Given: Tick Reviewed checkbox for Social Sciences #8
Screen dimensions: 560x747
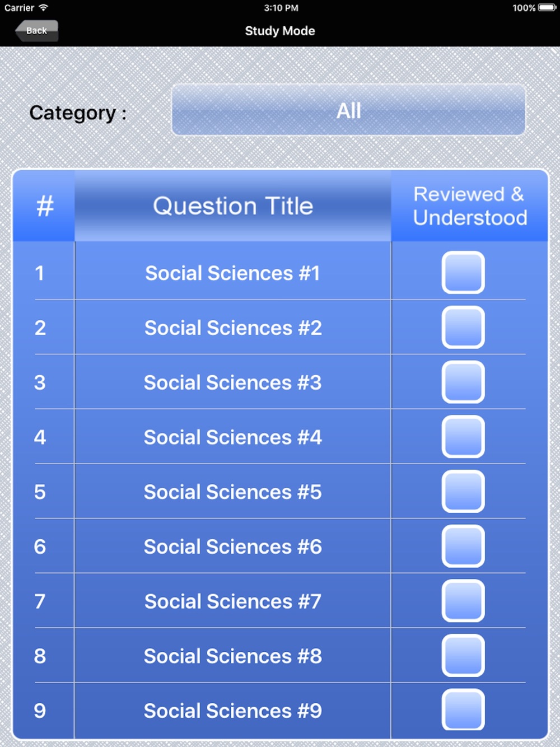Looking at the screenshot, I should [463, 656].
